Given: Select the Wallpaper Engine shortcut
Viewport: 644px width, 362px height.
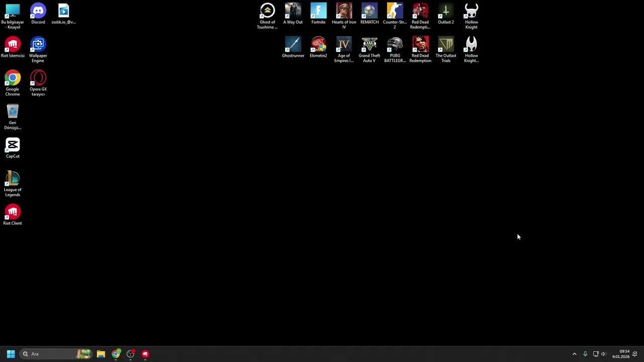Looking at the screenshot, I should [x=38, y=50].
